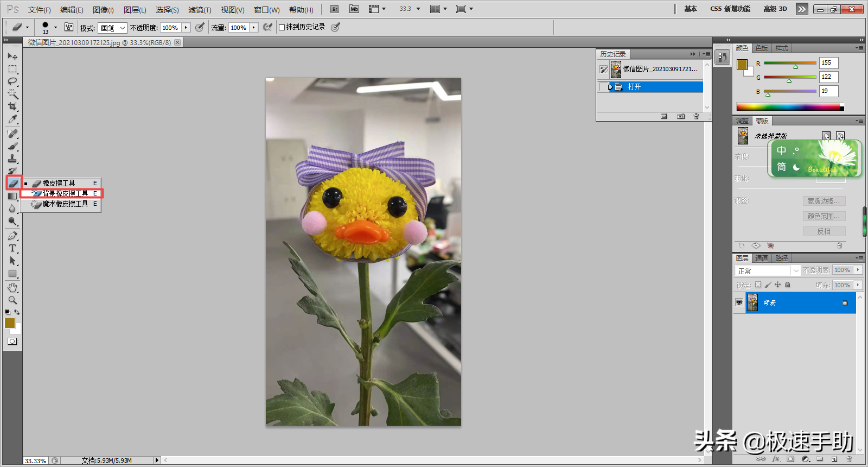Select the Zoom tool

point(12,300)
